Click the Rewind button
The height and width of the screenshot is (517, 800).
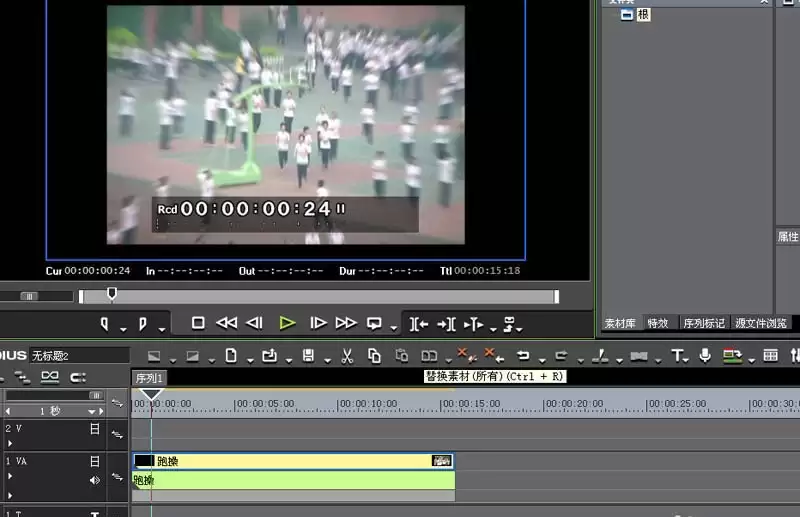[227, 323]
